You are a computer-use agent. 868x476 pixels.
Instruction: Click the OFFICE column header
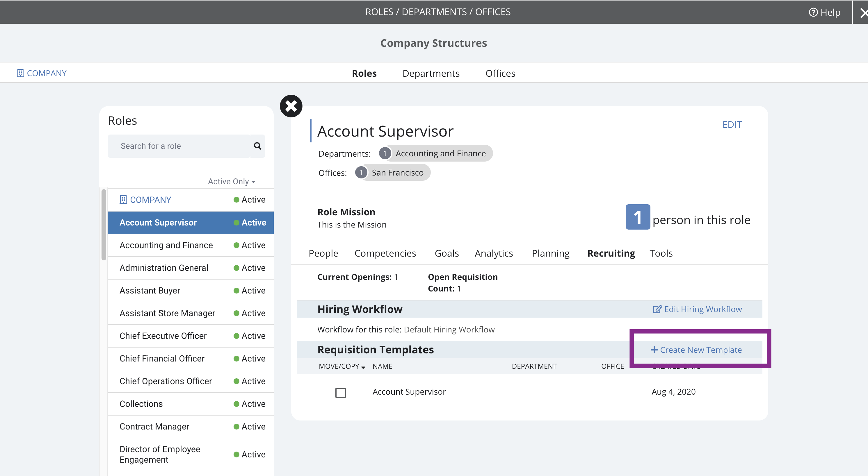pyautogui.click(x=612, y=366)
